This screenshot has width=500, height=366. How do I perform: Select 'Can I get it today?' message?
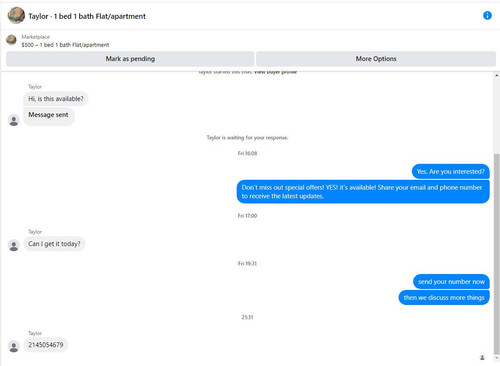tap(54, 244)
